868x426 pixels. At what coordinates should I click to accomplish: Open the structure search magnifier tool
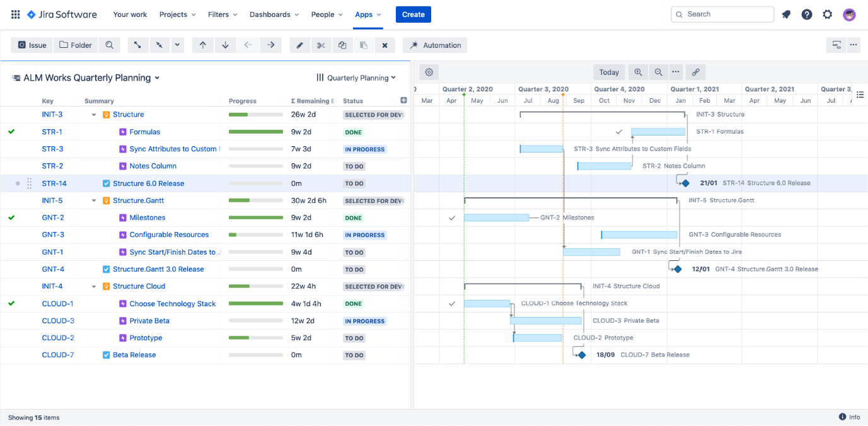pos(110,45)
